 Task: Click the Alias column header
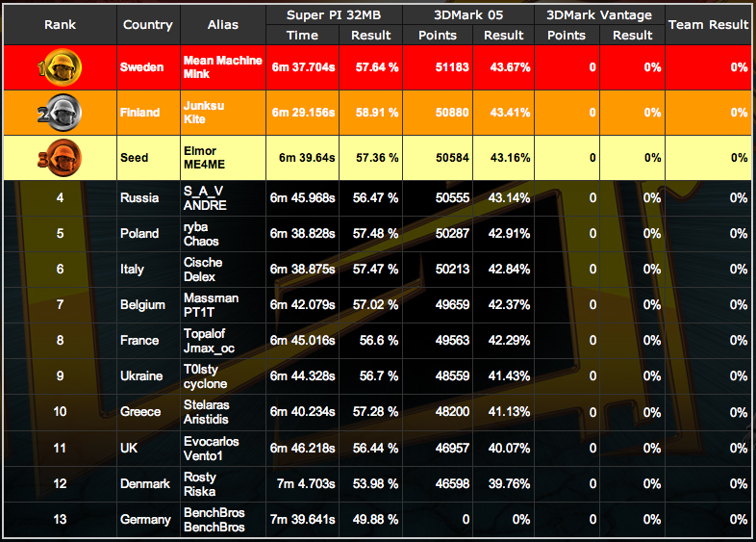[x=223, y=25]
